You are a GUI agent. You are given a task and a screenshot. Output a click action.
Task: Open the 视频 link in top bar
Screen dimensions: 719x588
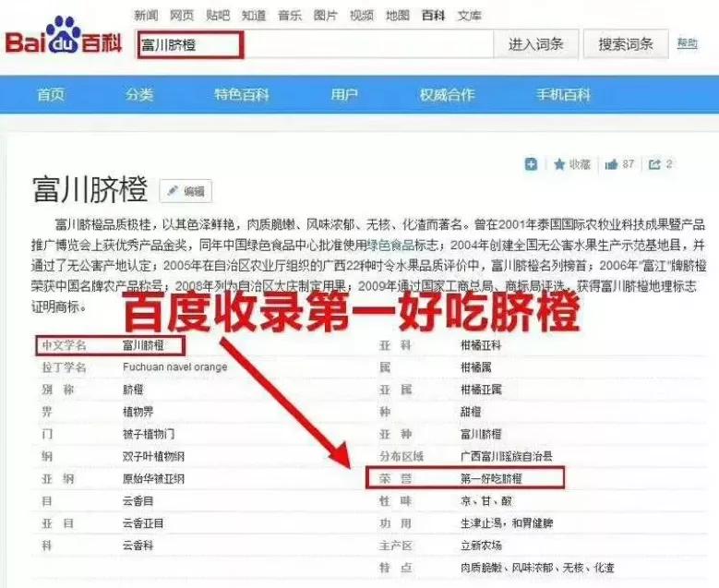(x=362, y=16)
